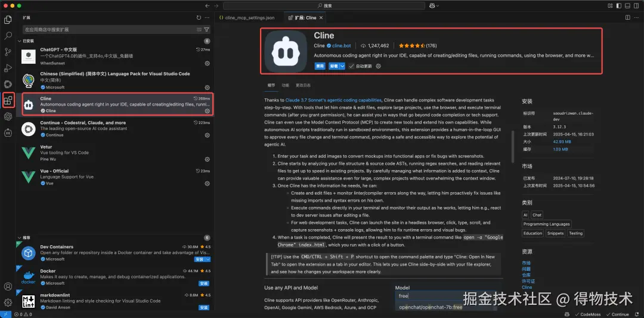This screenshot has height=318, width=644.
Task: Open manage gear for Chinese Language Pack
Action: pyautogui.click(x=208, y=88)
